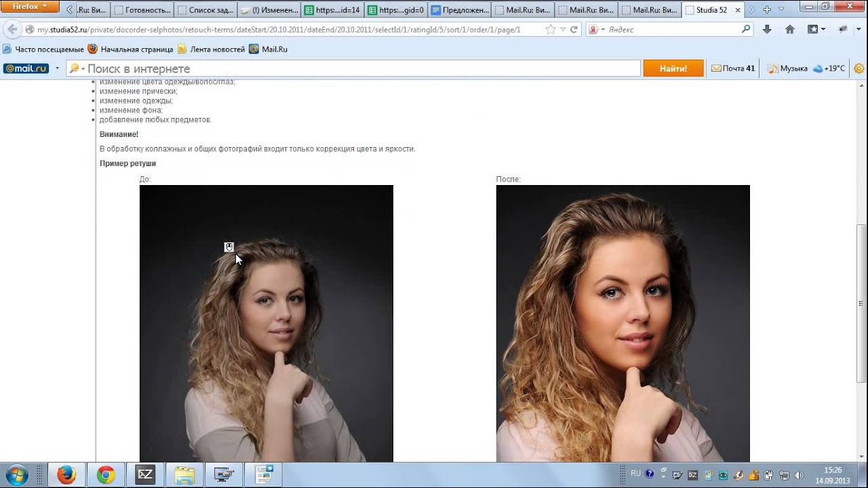Click the vertical scrollbar thumb
The height and width of the screenshot is (488, 868).
pos(862,304)
